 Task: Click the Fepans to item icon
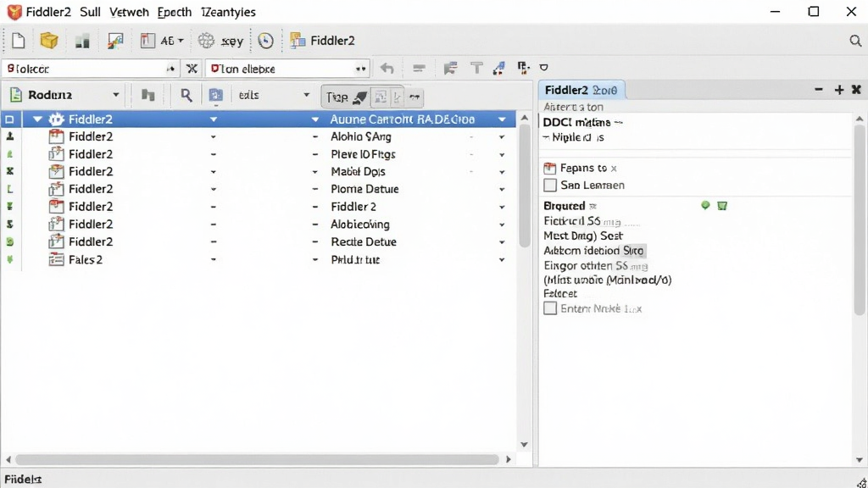(549, 168)
